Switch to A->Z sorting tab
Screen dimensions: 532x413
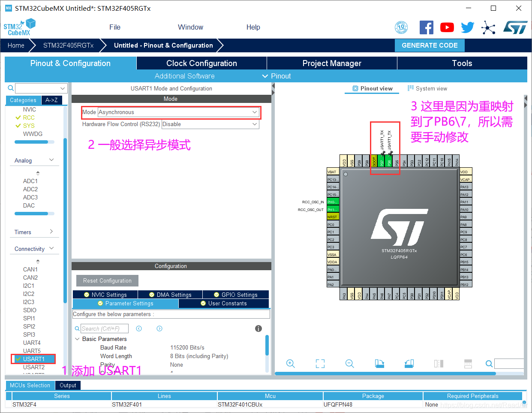51,100
